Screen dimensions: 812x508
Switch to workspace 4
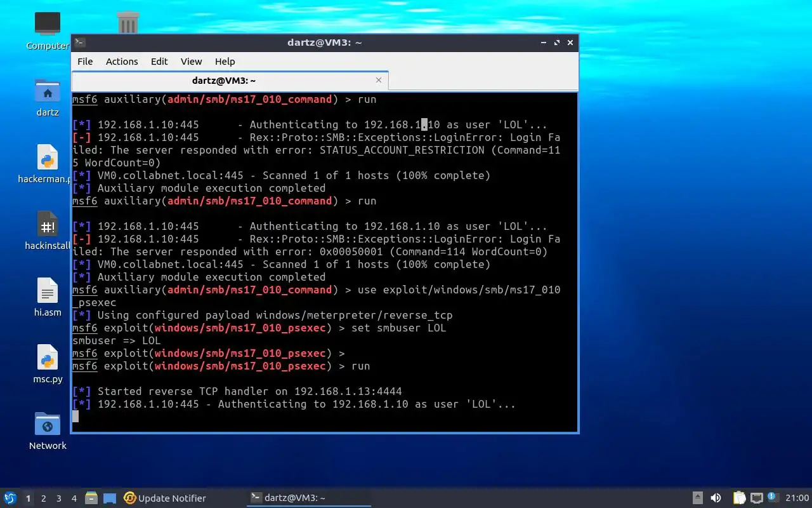pyautogui.click(x=74, y=498)
